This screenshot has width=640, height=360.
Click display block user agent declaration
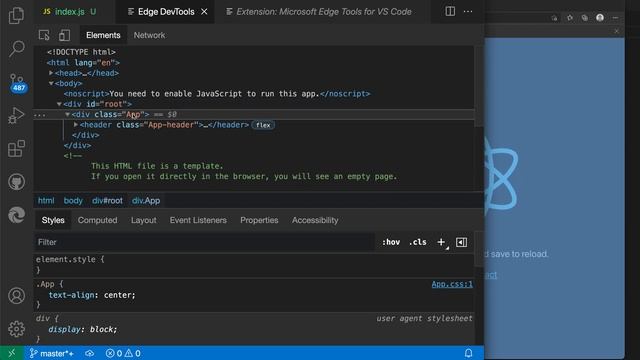pyautogui.click(x=83, y=329)
